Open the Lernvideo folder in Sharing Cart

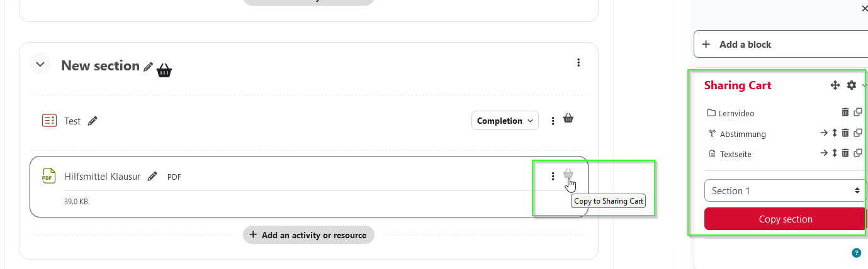(x=736, y=114)
